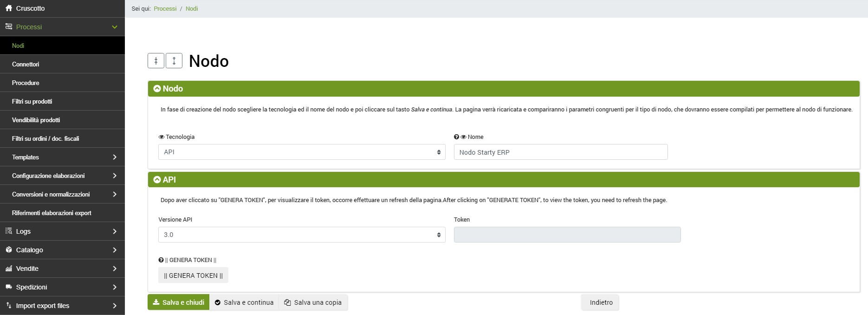Viewport: 868px width, 315px height.
Task: Open Procedure in the sidebar menu
Action: (26, 83)
